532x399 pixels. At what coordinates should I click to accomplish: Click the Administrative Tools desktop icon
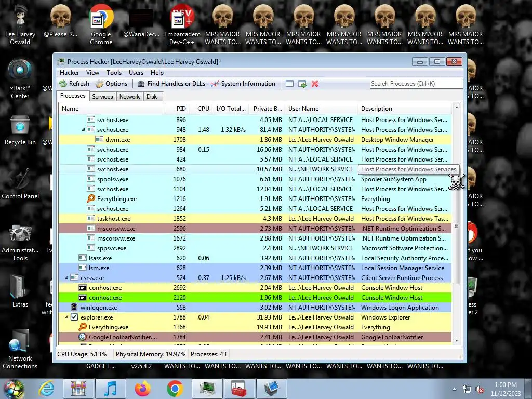click(x=20, y=243)
